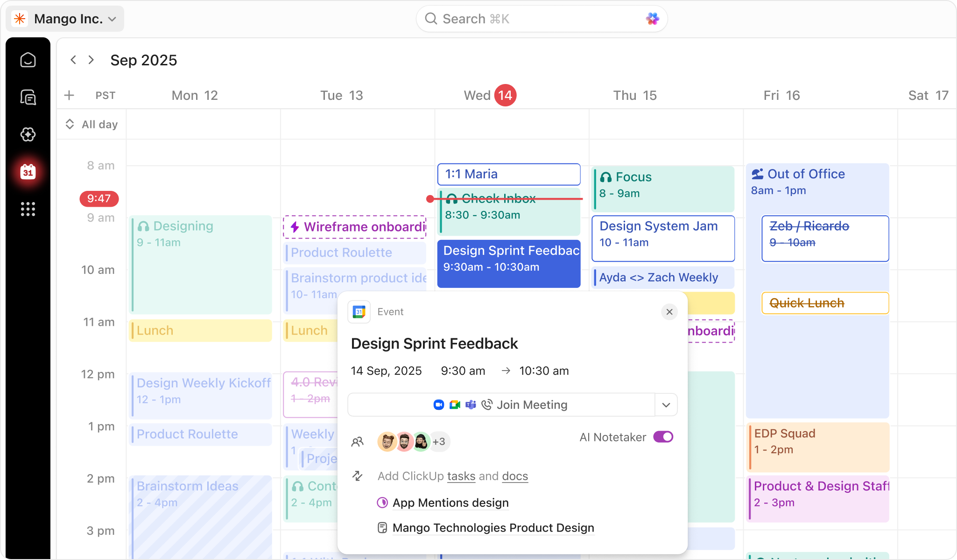Select the Microsoft Teams icon on Join Meeting

click(471, 405)
